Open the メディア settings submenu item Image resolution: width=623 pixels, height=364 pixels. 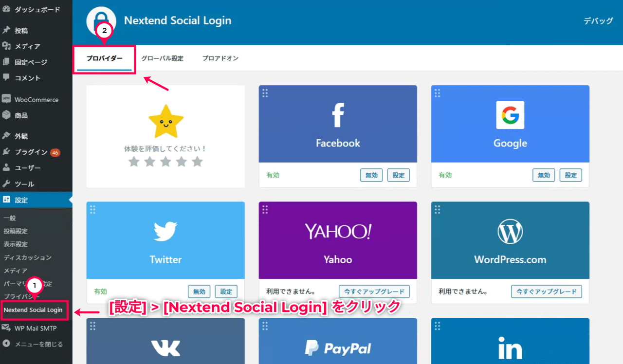pos(16,271)
